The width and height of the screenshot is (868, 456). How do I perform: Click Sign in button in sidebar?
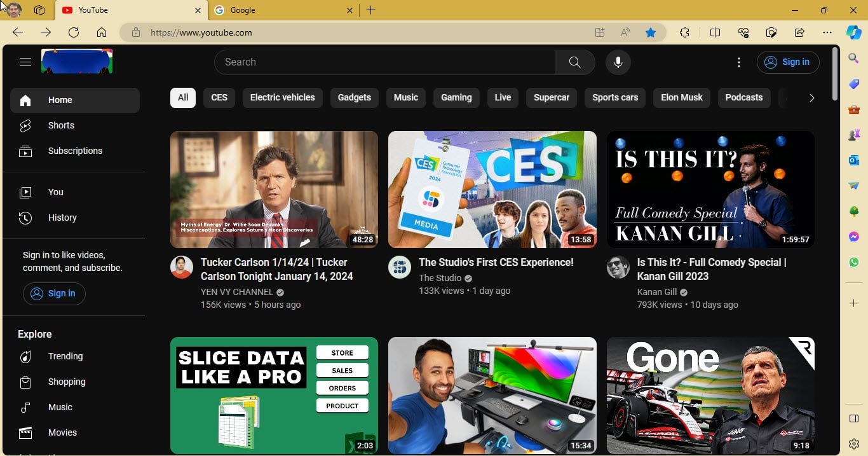(54, 293)
